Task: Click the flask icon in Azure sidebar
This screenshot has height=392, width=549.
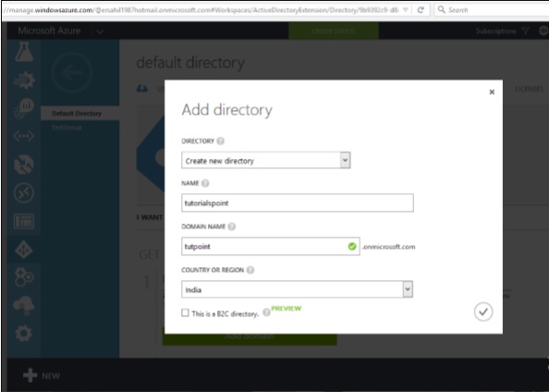Action: click(24, 53)
